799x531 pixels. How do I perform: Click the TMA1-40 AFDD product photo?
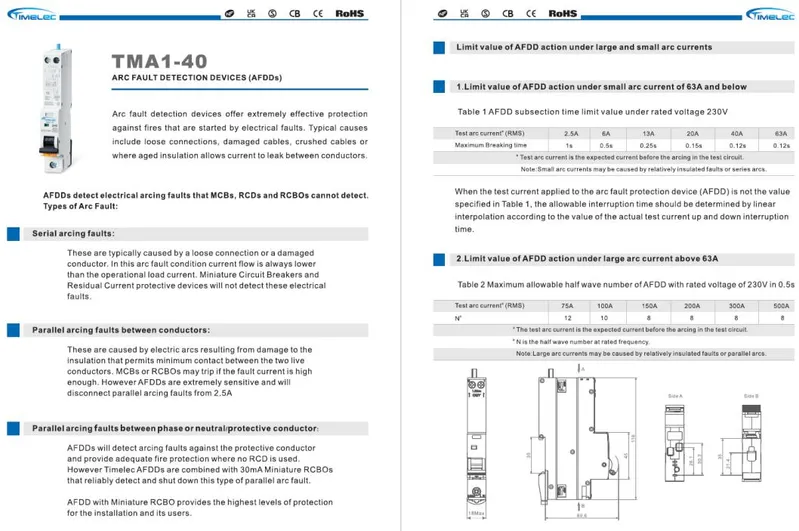point(56,109)
